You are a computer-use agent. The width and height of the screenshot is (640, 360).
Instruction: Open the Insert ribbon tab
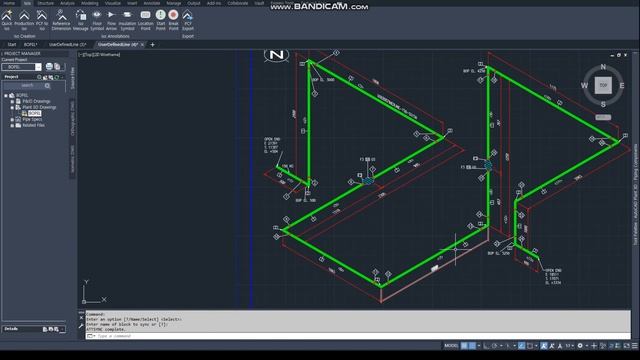132,3
